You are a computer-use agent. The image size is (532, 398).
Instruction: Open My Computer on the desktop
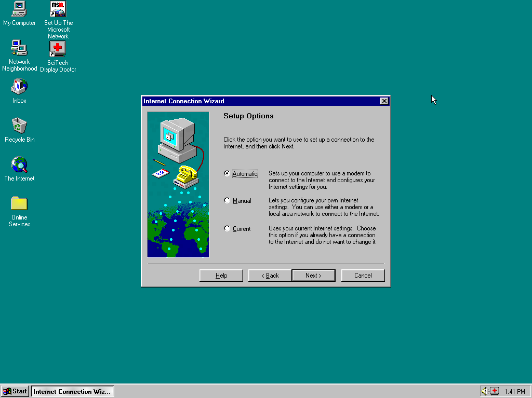coord(19,13)
